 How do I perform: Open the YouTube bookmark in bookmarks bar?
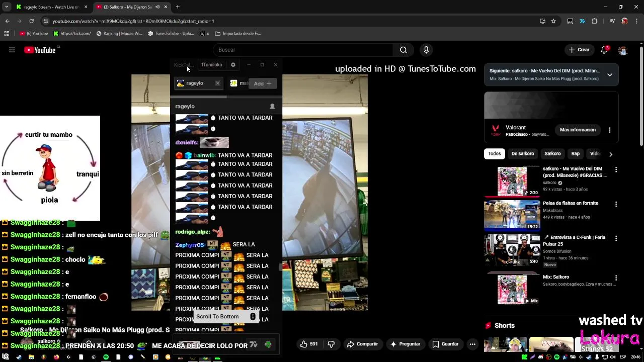(x=34, y=34)
